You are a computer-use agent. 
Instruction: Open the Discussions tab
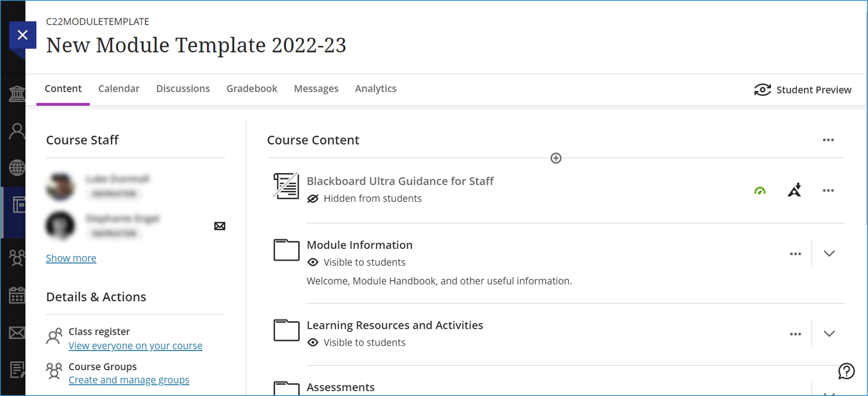[183, 89]
